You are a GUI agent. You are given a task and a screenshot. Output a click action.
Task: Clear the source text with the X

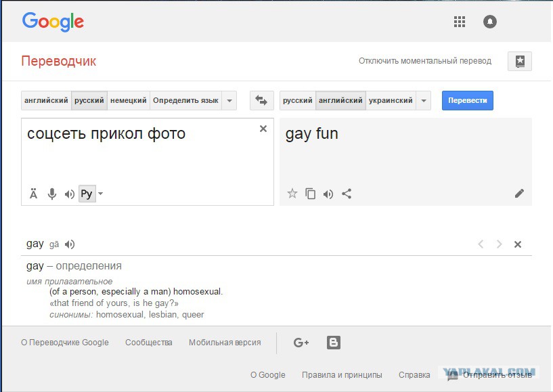pos(263,129)
